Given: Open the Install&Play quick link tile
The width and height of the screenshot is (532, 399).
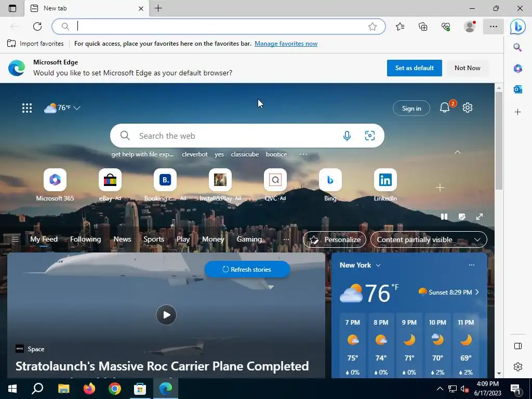Looking at the screenshot, I should pos(220,185).
